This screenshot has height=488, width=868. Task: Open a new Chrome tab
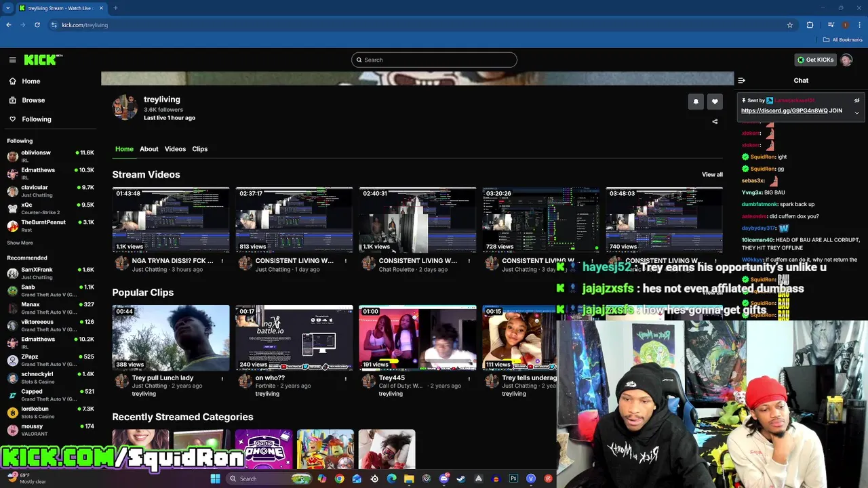[x=115, y=8]
